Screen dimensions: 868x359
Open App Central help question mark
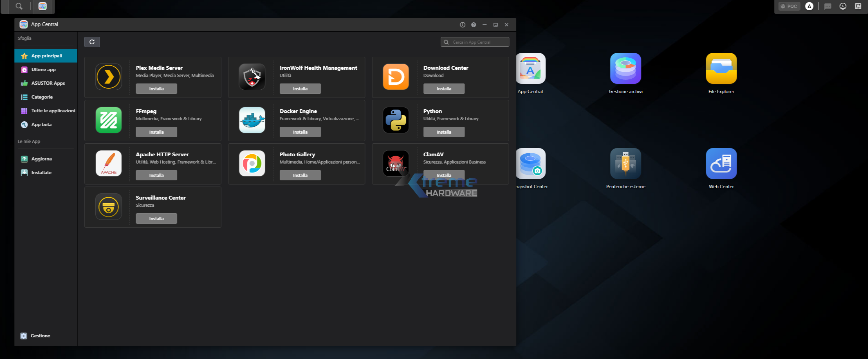coord(473,25)
